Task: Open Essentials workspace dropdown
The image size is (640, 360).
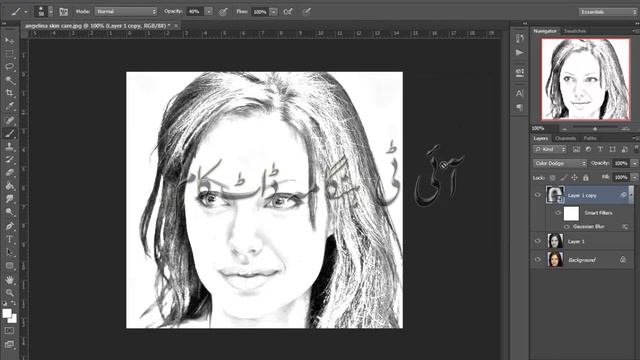Action: [x=607, y=12]
